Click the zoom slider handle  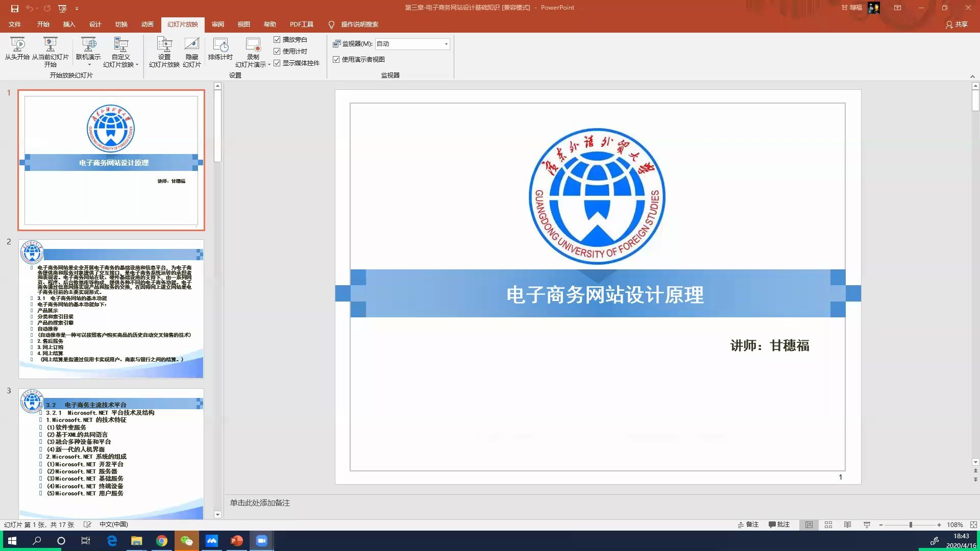click(x=911, y=524)
